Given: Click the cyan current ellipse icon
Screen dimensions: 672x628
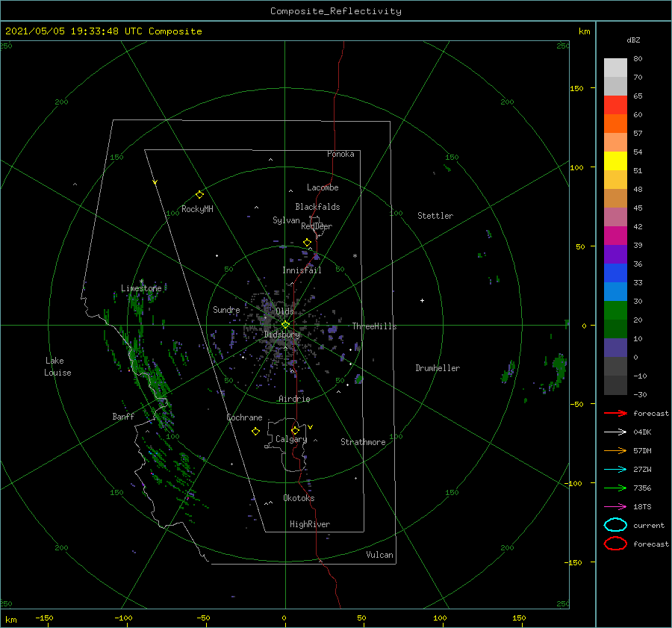Looking at the screenshot, I should 615,525.
